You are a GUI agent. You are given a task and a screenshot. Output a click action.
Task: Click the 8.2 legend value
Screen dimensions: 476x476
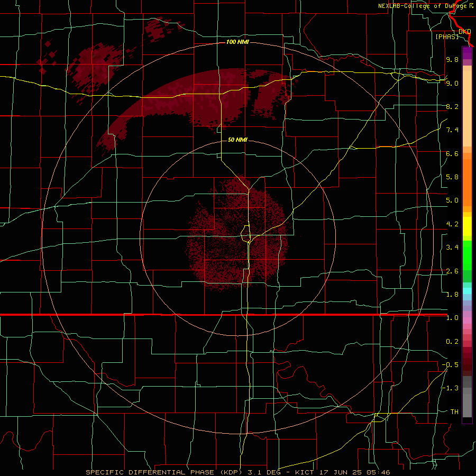pyautogui.click(x=452, y=106)
